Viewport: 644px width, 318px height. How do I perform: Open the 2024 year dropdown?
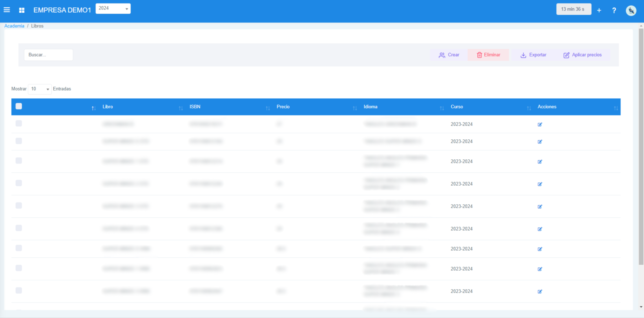[113, 8]
